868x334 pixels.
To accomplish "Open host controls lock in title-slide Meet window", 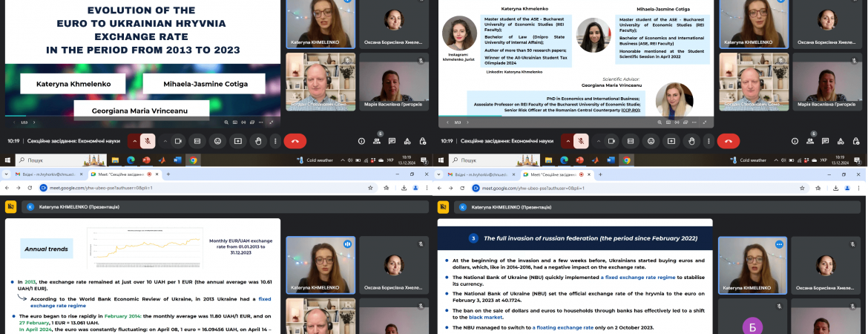I will point(422,141).
